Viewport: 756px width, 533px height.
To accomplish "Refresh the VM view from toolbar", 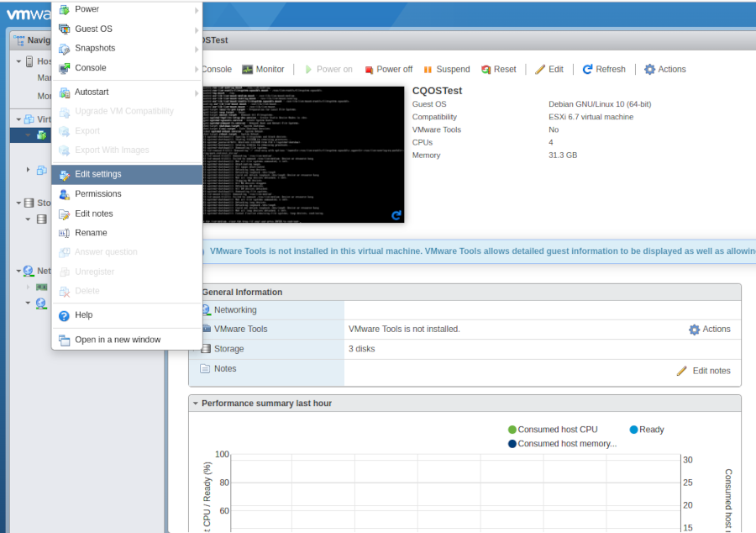I will [604, 70].
